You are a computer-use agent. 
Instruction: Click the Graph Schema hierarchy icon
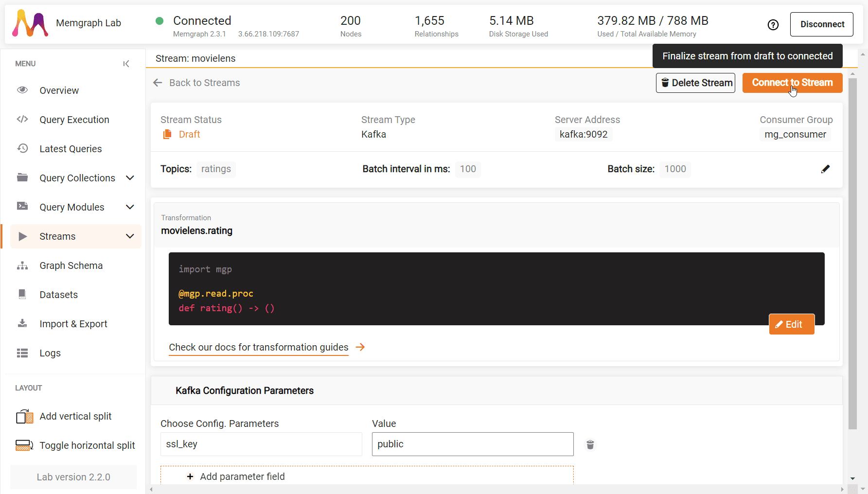[x=22, y=265]
